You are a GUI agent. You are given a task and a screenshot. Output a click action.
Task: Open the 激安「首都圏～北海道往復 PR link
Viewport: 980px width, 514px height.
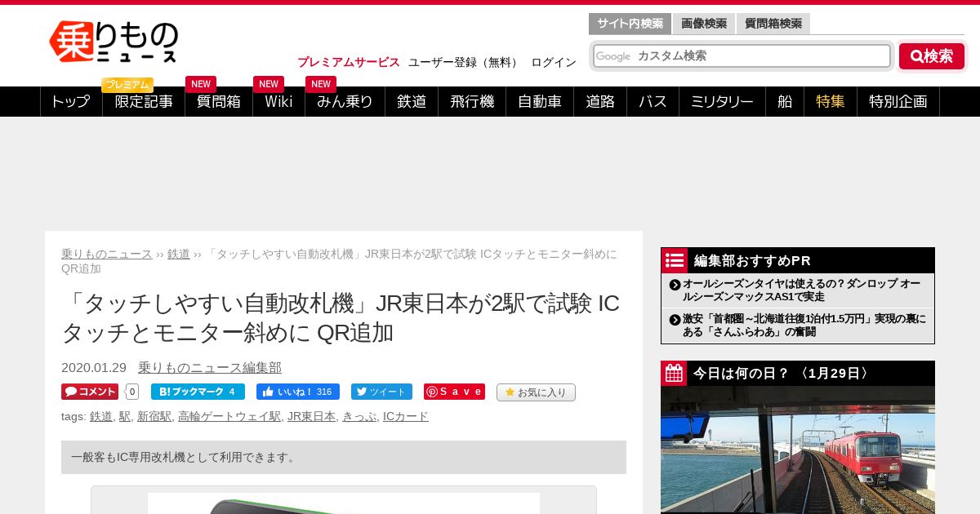[804, 325]
